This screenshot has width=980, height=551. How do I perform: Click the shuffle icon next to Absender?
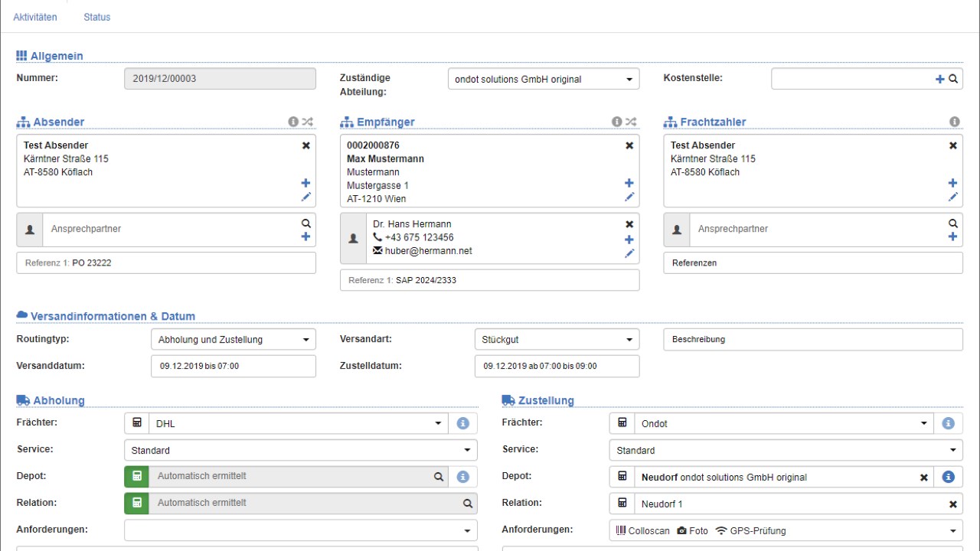[308, 122]
